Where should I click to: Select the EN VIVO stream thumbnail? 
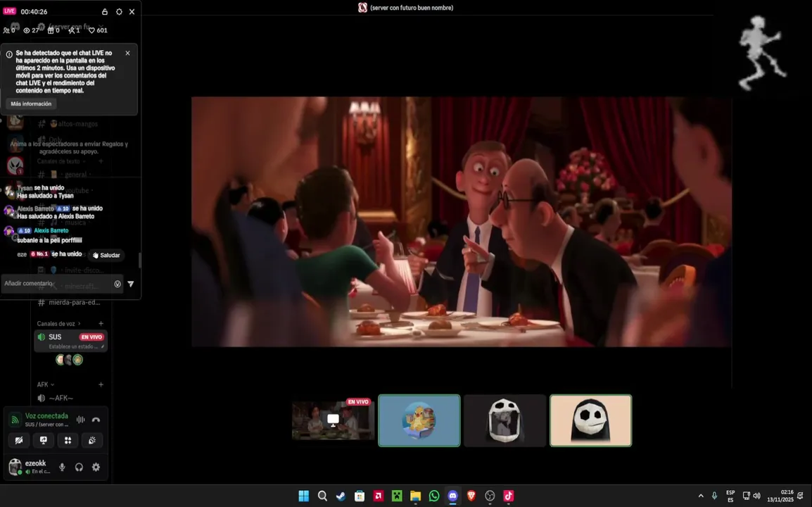coord(333,420)
